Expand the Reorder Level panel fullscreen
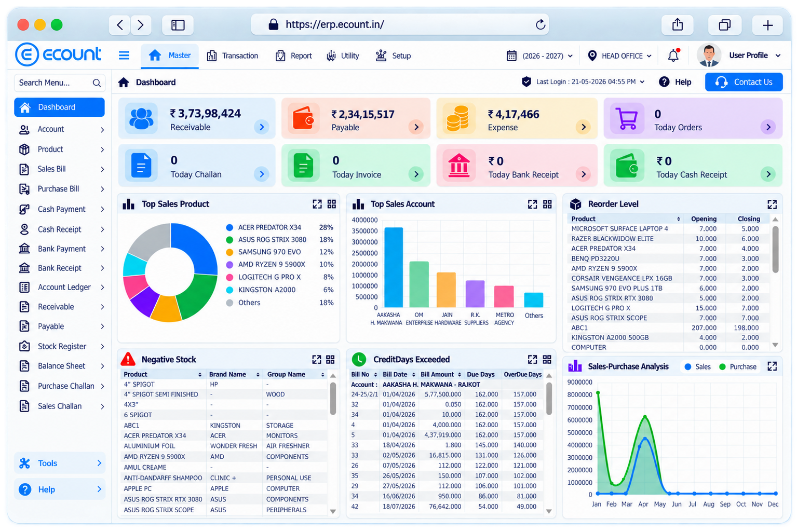 [772, 204]
